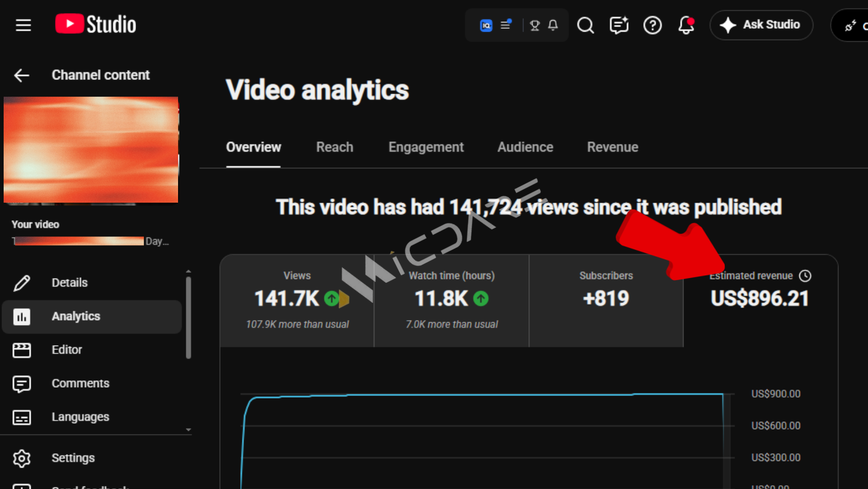Select the Views metric card
This screenshot has height=489, width=868.
click(x=297, y=301)
